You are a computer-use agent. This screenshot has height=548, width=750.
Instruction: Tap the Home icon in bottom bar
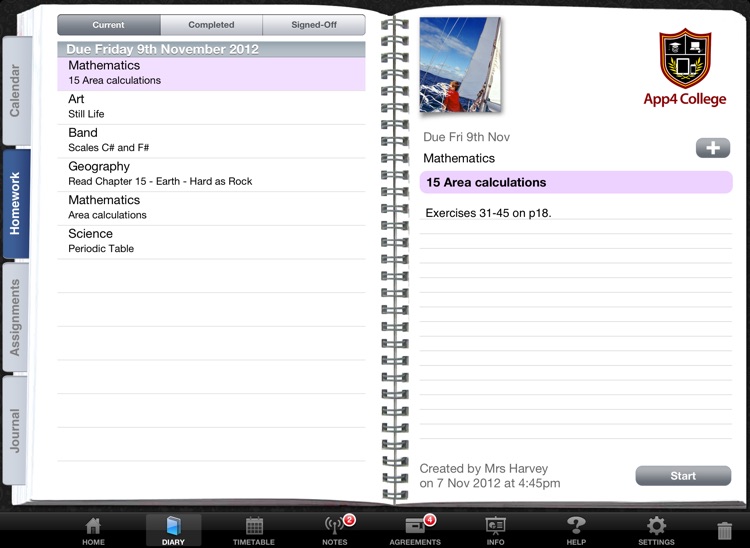[93, 529]
